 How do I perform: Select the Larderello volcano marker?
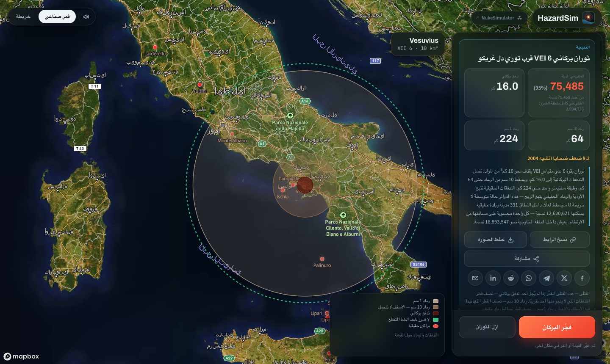(155, 47)
